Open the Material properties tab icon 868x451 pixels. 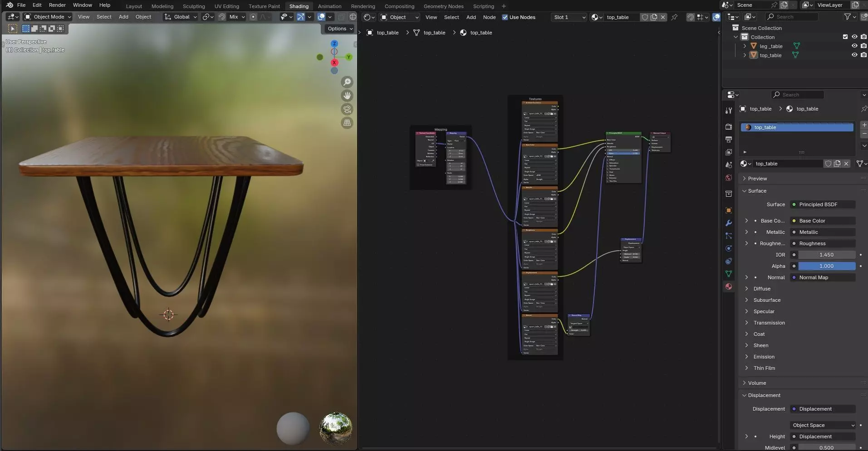(x=729, y=286)
